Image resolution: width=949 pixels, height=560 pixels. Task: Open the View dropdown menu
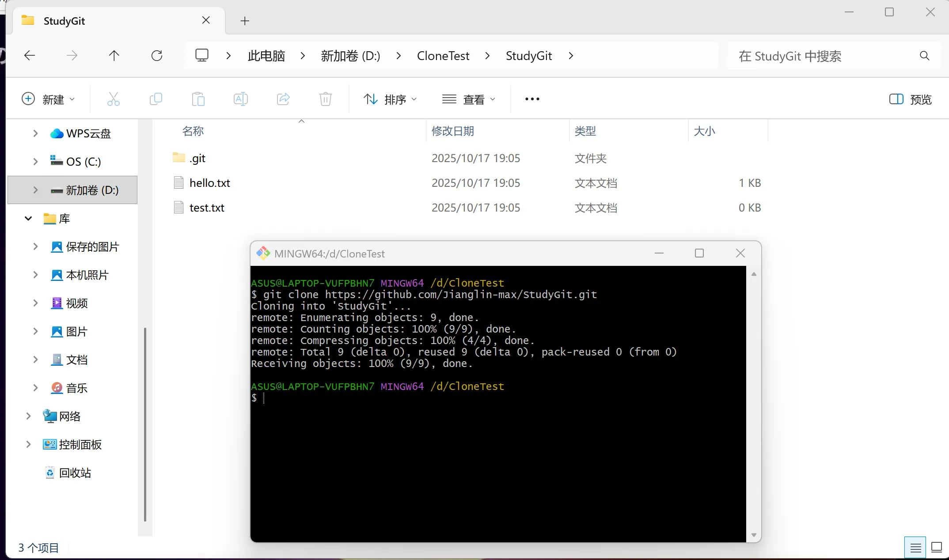[x=468, y=99]
